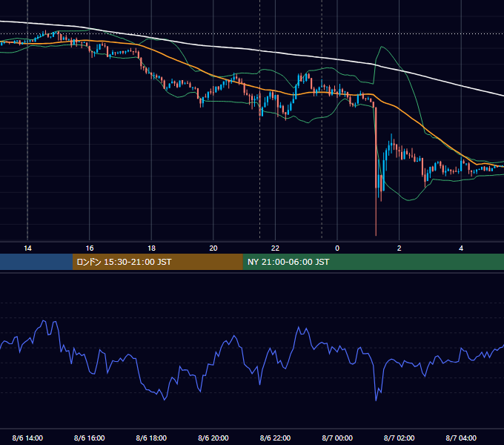Click the long red spike candle after 8/7 01:00

pos(376,171)
